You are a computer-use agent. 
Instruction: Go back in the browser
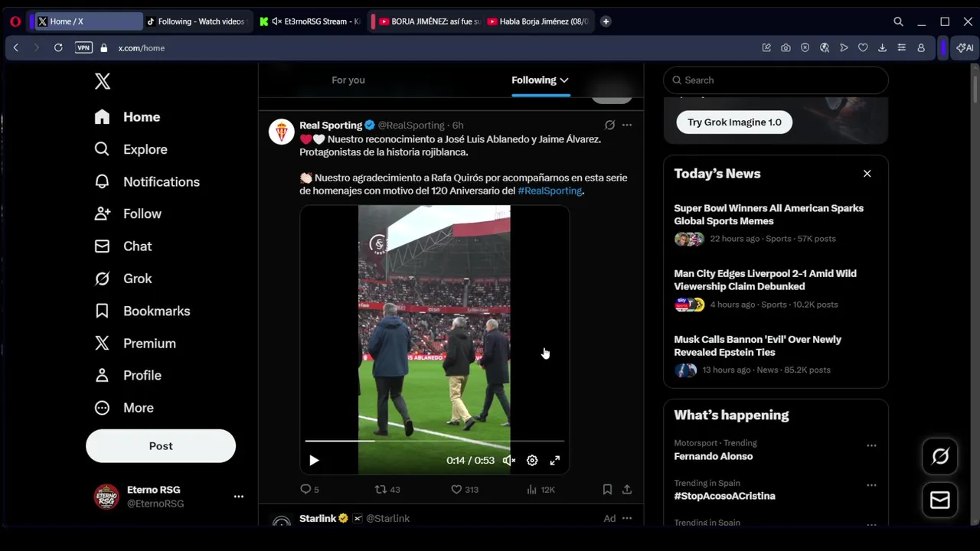tap(15, 47)
